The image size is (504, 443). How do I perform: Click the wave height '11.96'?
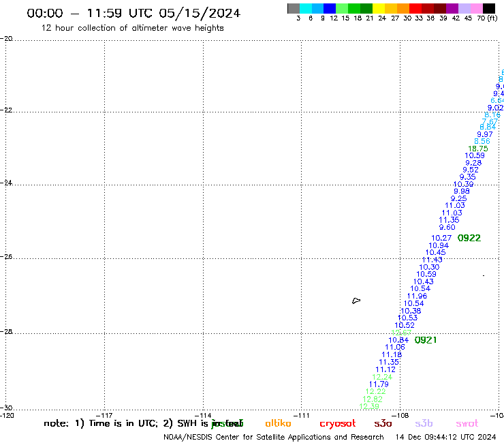pyautogui.click(x=417, y=296)
